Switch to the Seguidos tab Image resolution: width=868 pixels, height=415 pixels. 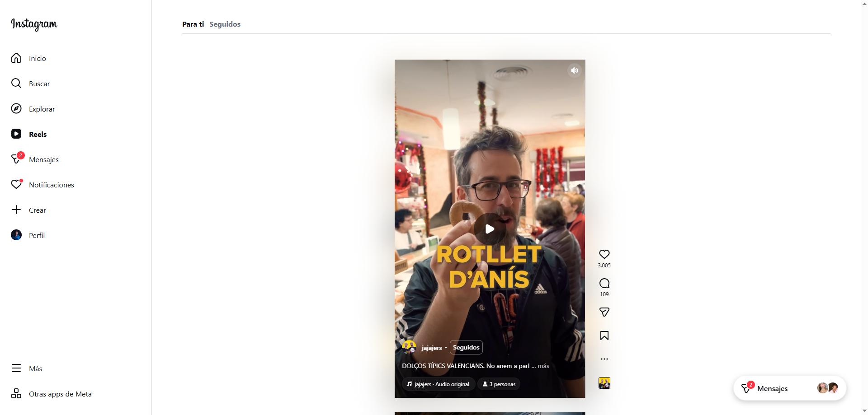225,24
